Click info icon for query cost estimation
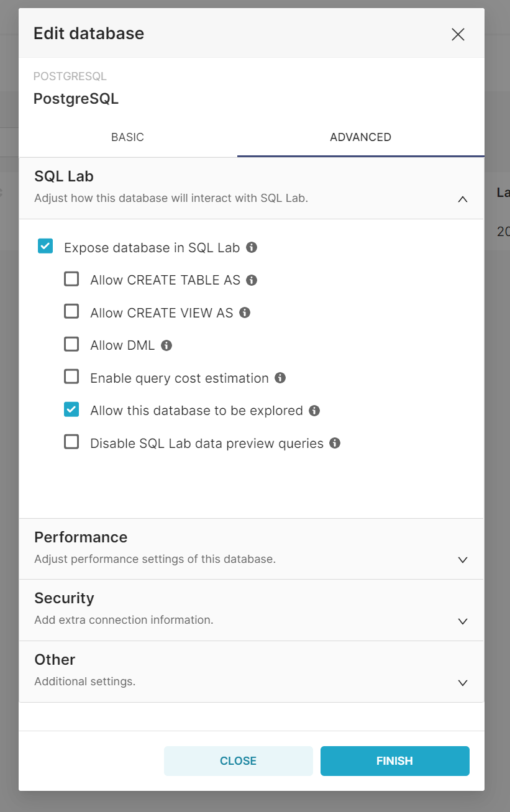This screenshot has height=812, width=510. click(280, 378)
